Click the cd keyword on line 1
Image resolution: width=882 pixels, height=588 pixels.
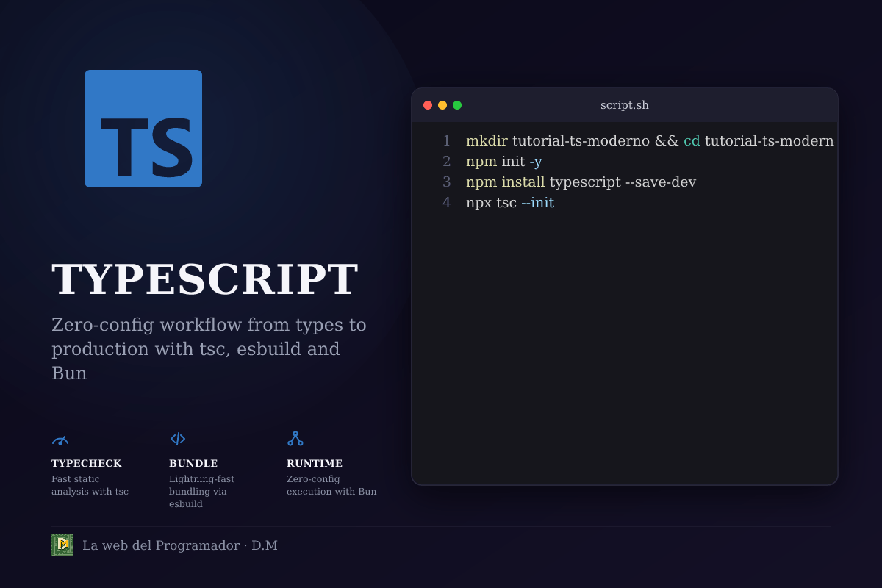(692, 141)
